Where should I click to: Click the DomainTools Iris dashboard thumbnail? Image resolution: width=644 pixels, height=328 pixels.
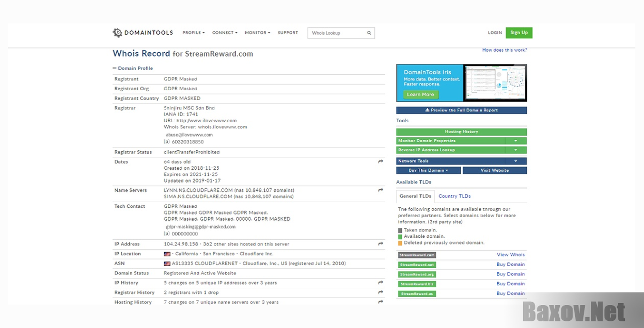coord(495,83)
